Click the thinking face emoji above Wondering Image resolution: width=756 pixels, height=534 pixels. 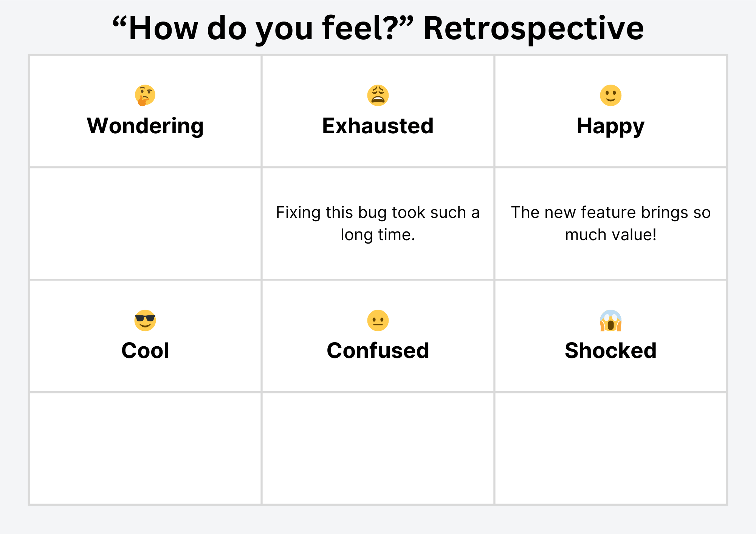click(145, 95)
